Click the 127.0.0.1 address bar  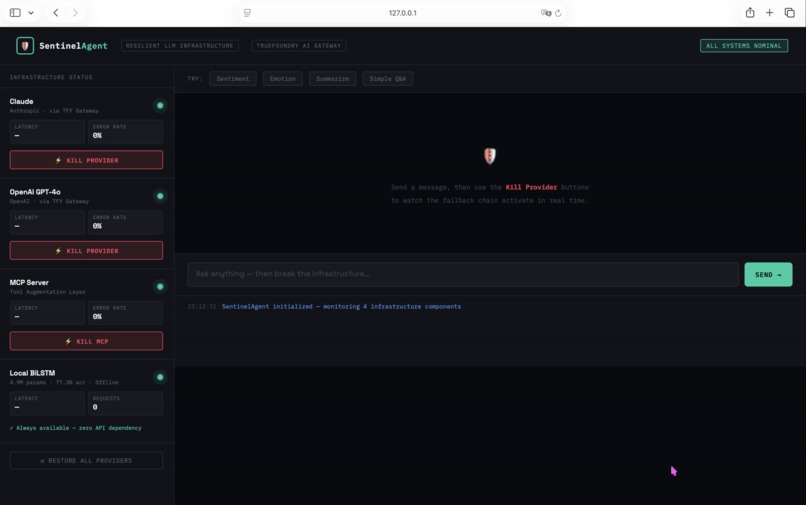pos(402,13)
